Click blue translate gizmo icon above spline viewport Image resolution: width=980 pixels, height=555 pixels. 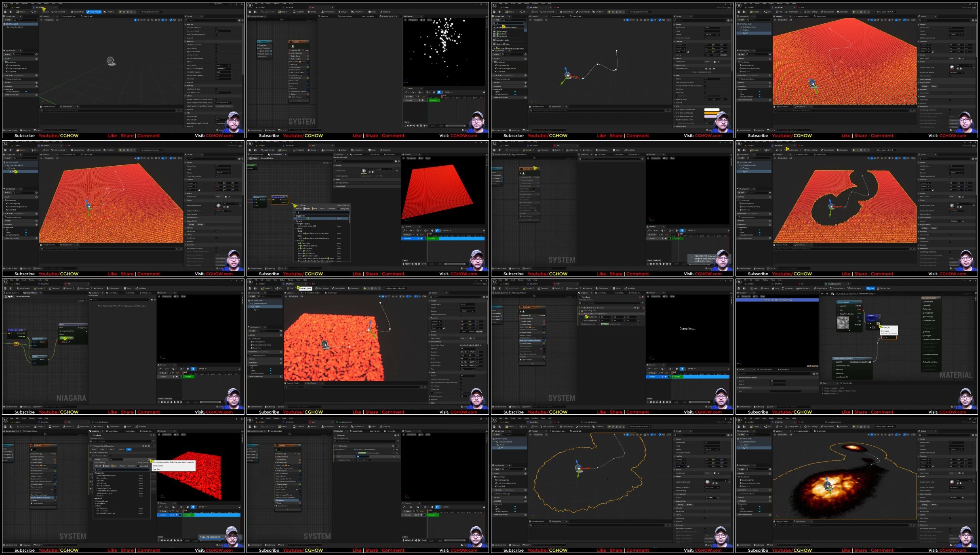coord(627,20)
